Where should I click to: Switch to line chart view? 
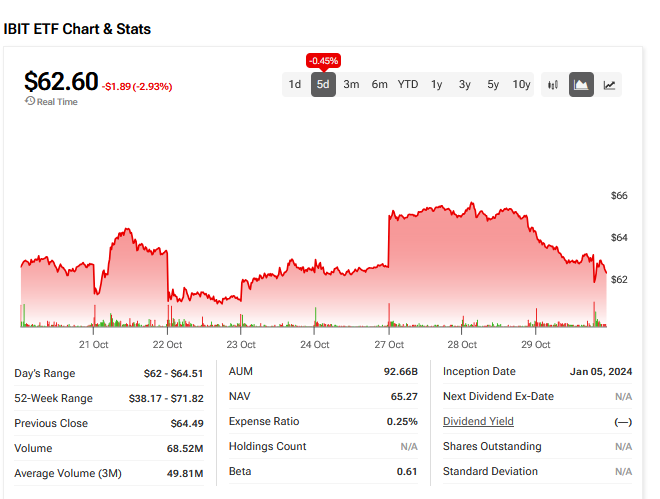(x=609, y=85)
